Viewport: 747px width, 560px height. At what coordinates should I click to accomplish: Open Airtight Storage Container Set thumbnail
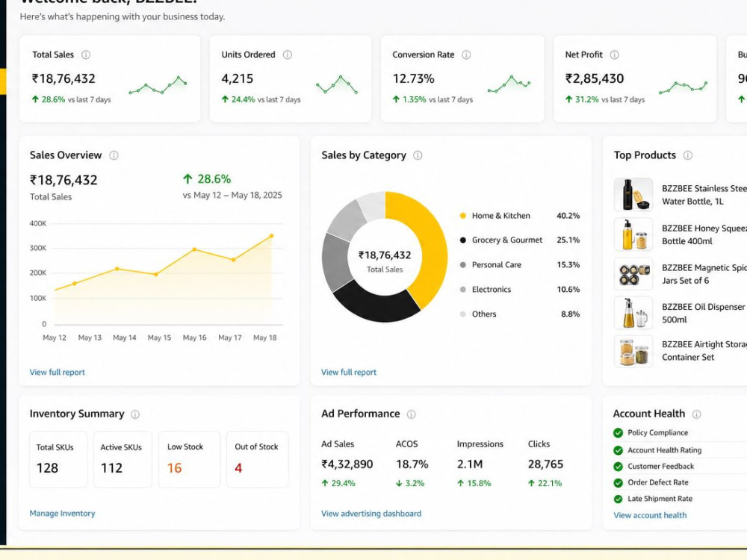coord(633,352)
